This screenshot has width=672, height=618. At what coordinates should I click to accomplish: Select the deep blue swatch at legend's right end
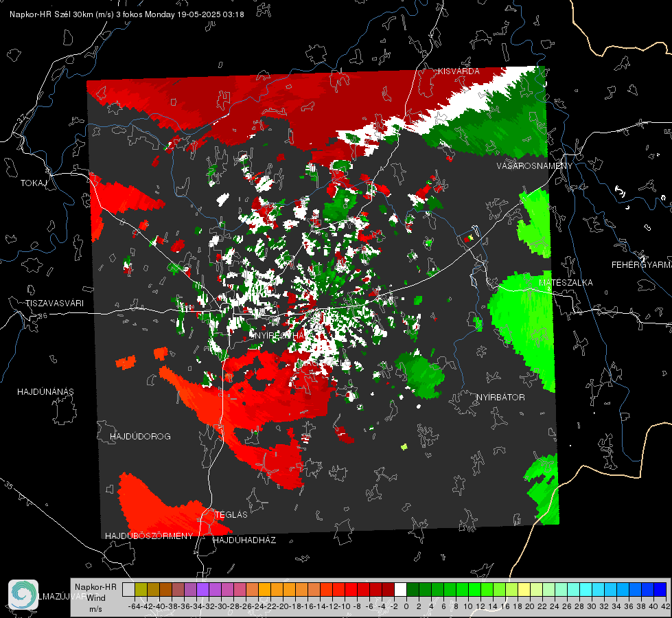point(660,590)
